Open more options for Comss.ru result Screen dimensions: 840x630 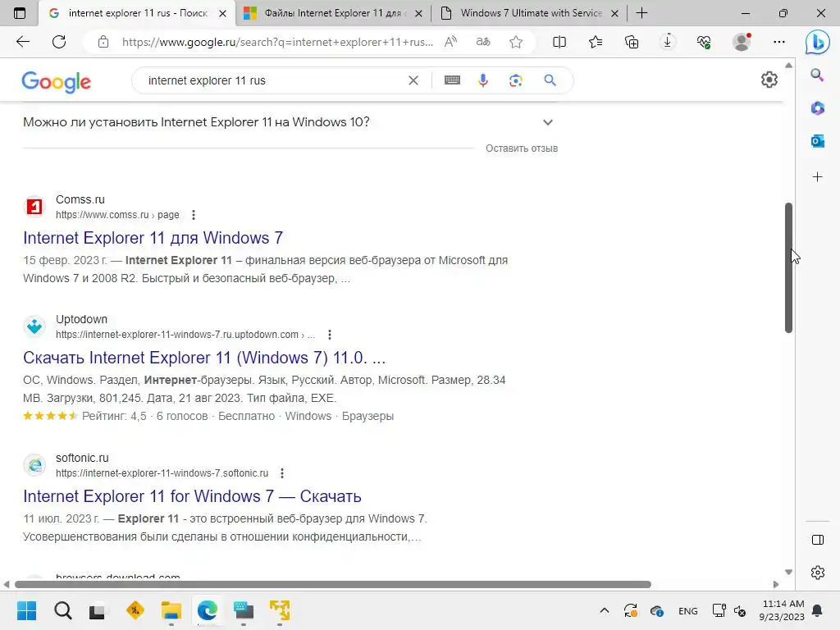tap(194, 215)
